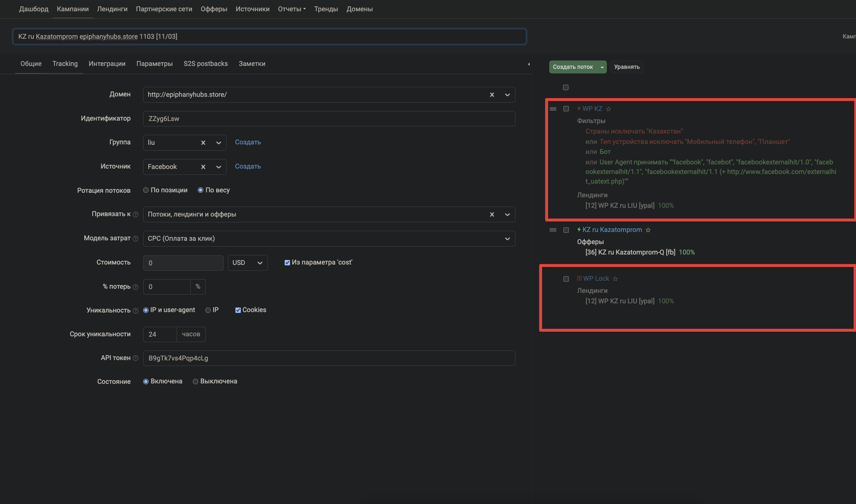856x504 pixels.
Task: Open the Тренды section
Action: pyautogui.click(x=326, y=9)
